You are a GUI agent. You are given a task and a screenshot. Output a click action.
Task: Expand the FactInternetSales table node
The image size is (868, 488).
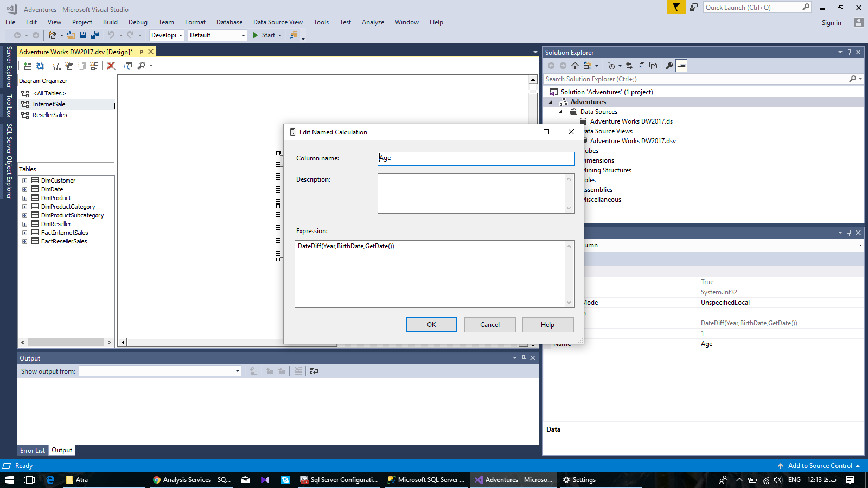point(24,233)
